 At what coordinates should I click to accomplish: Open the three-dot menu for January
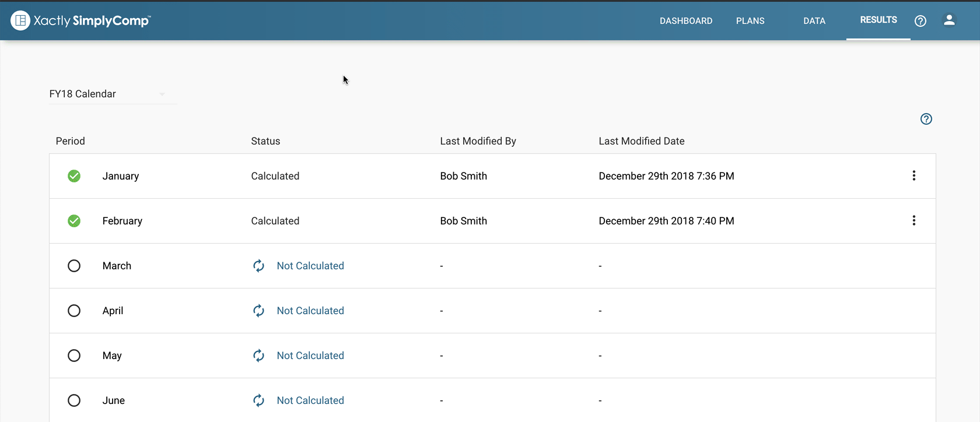tap(914, 176)
